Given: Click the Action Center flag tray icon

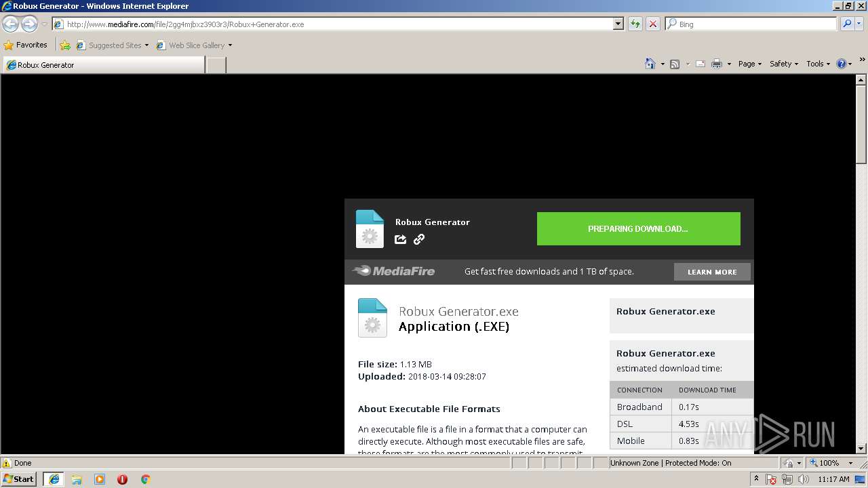Looking at the screenshot, I should coord(771,479).
